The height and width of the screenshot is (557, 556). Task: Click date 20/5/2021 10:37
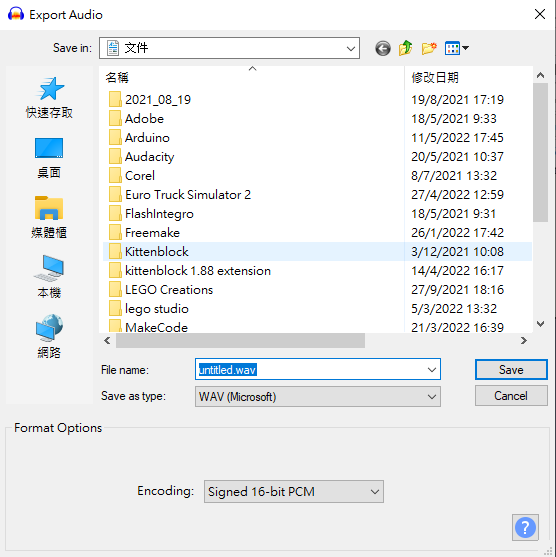click(457, 156)
